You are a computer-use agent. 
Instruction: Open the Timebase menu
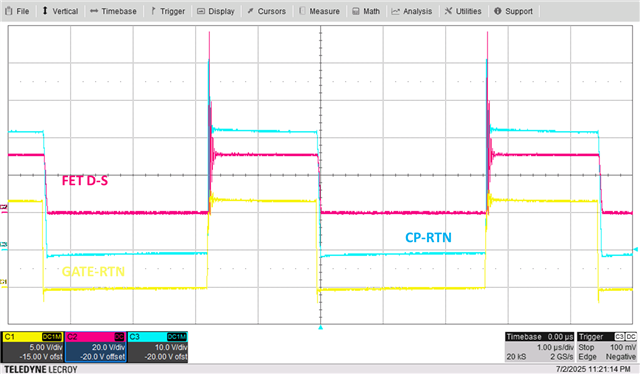tap(113, 11)
